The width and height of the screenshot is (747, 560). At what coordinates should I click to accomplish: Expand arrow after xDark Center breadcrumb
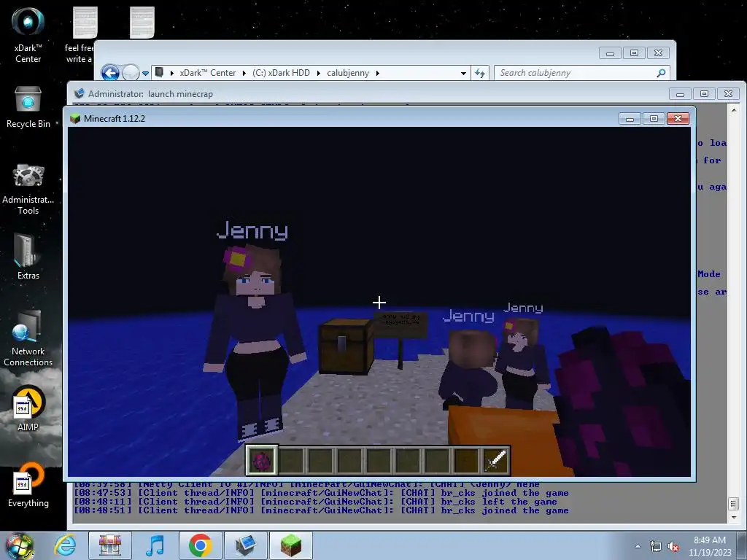[x=244, y=73]
